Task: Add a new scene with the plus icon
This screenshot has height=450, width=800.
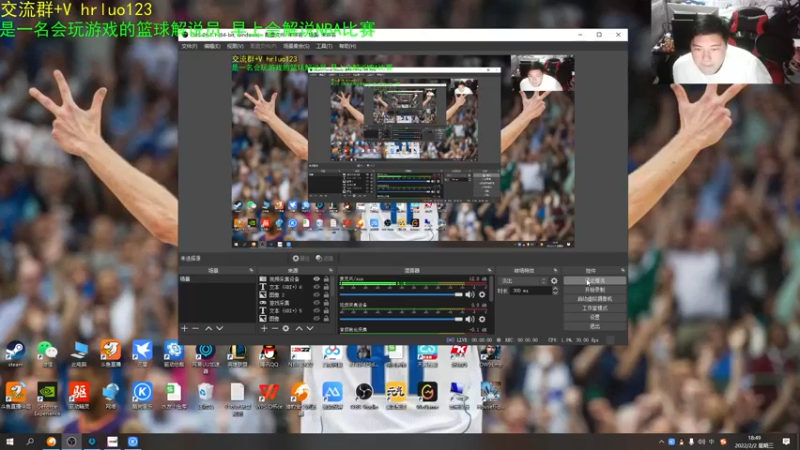Action: 185,329
